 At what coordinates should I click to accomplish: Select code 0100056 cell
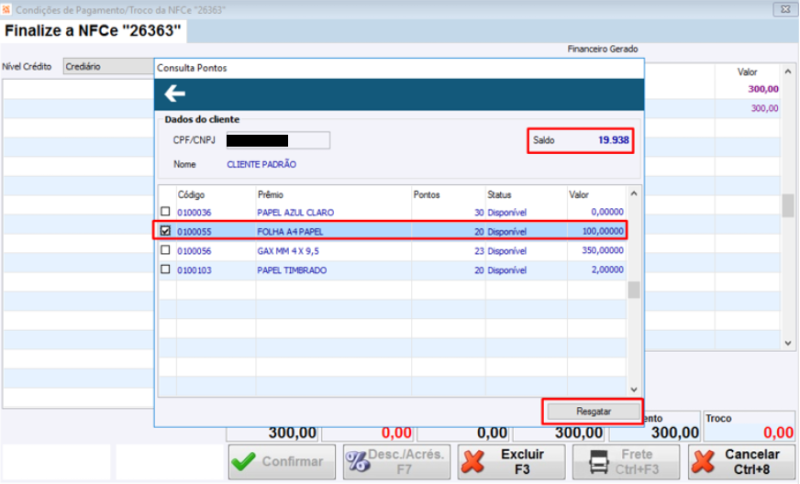point(194,251)
